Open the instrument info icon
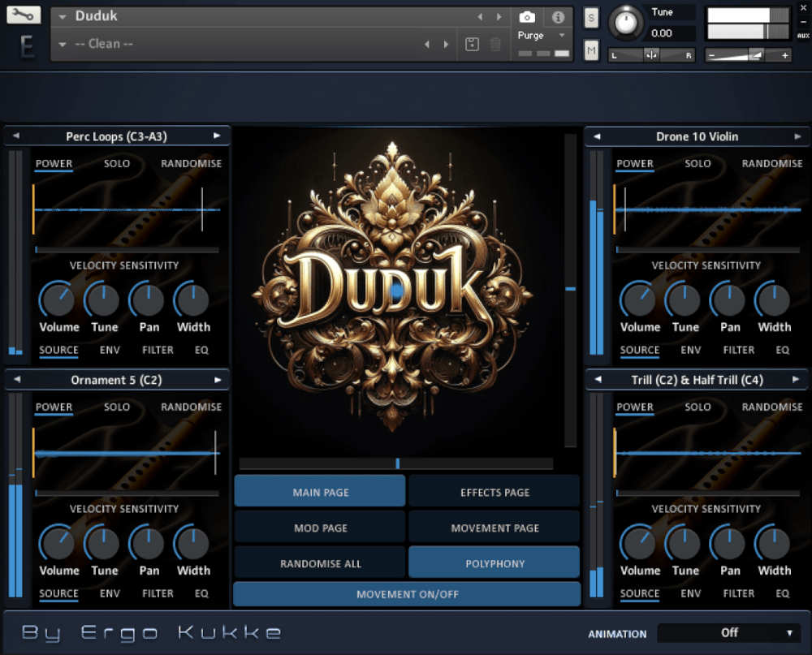812x655 pixels. pos(557,19)
